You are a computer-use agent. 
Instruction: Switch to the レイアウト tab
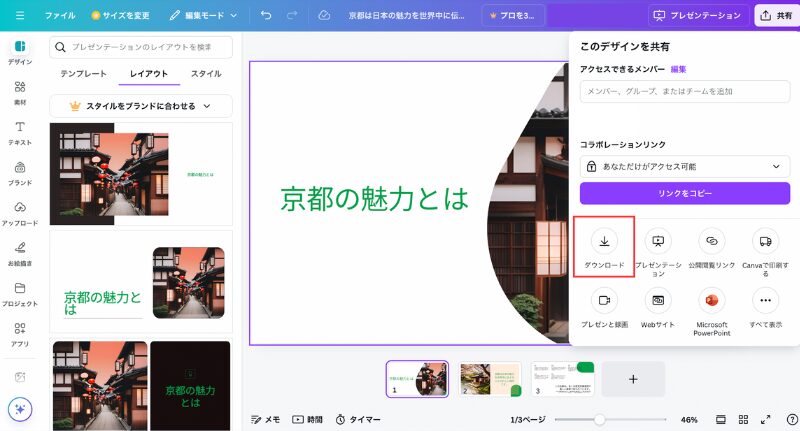[x=148, y=73]
